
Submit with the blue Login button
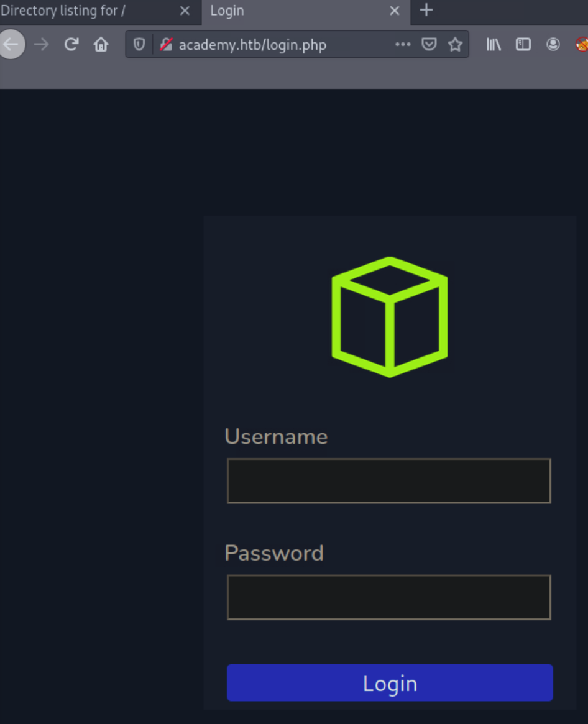pos(390,682)
